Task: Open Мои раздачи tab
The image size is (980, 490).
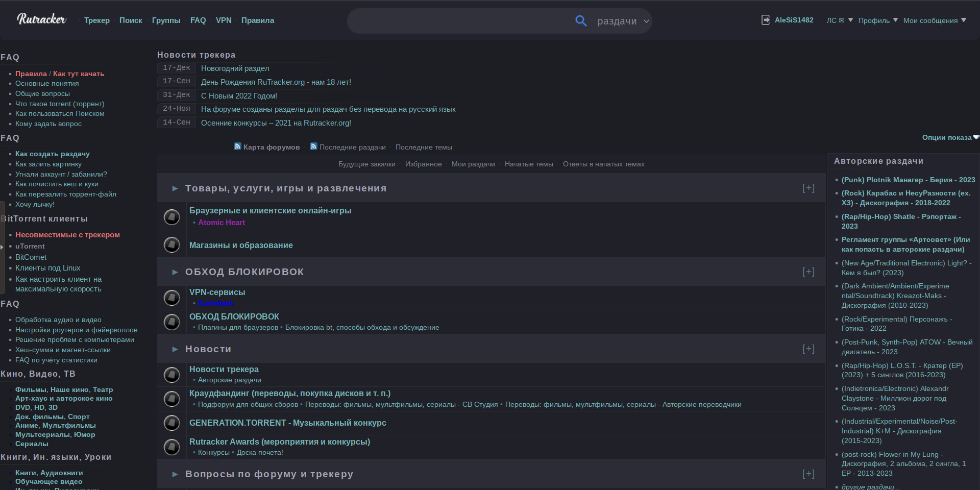Action: pyautogui.click(x=473, y=164)
